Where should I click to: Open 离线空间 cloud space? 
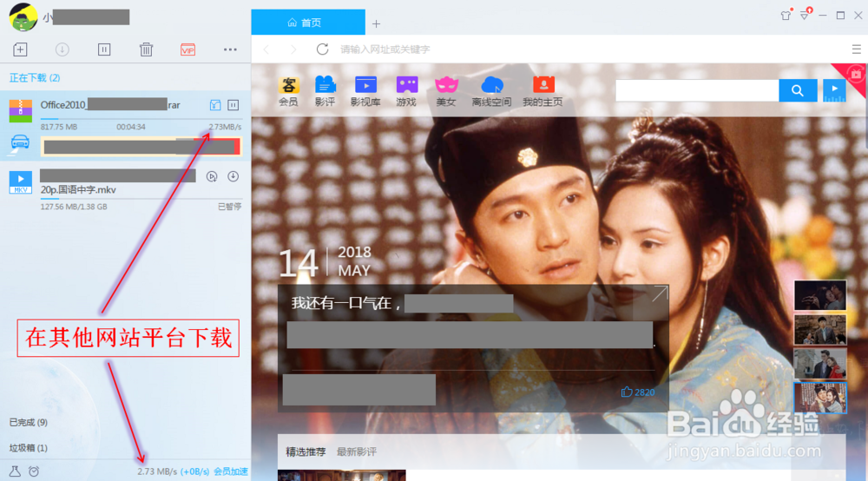[x=491, y=91]
